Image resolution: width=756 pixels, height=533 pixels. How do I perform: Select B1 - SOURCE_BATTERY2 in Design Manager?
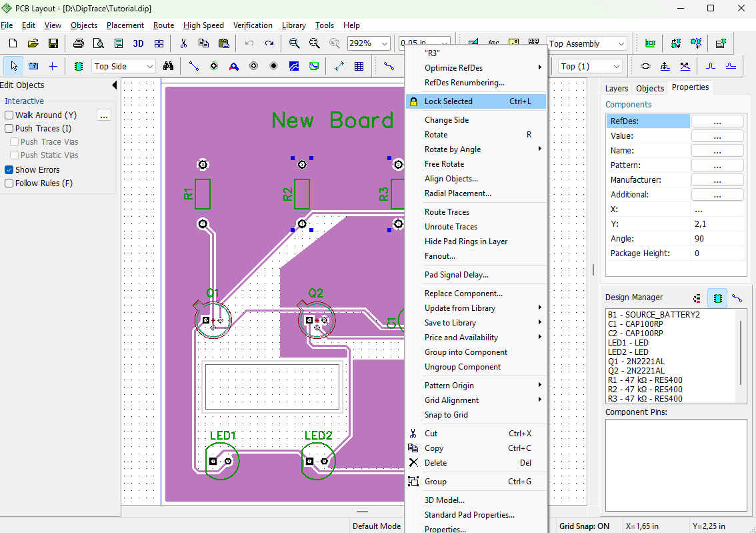(x=653, y=314)
